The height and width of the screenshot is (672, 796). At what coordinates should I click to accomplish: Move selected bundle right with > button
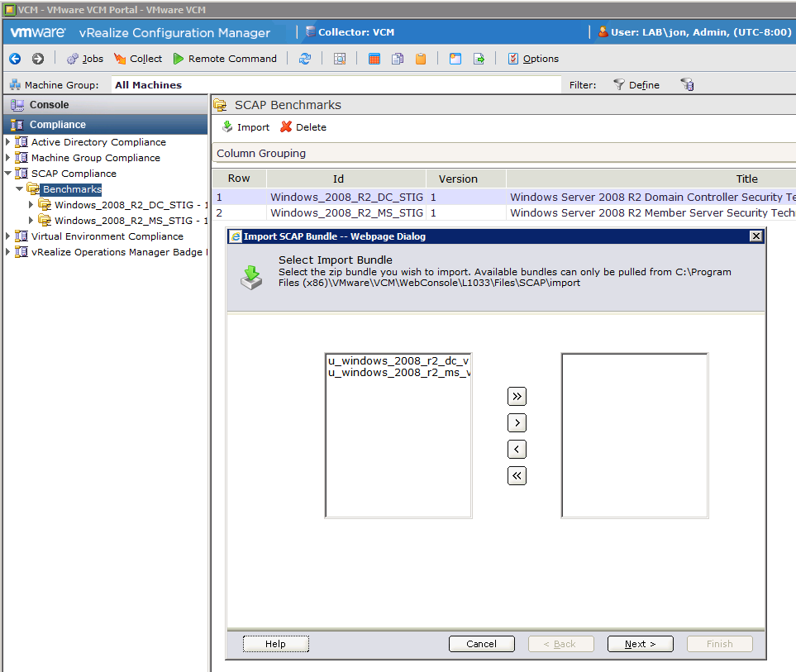coord(517,423)
